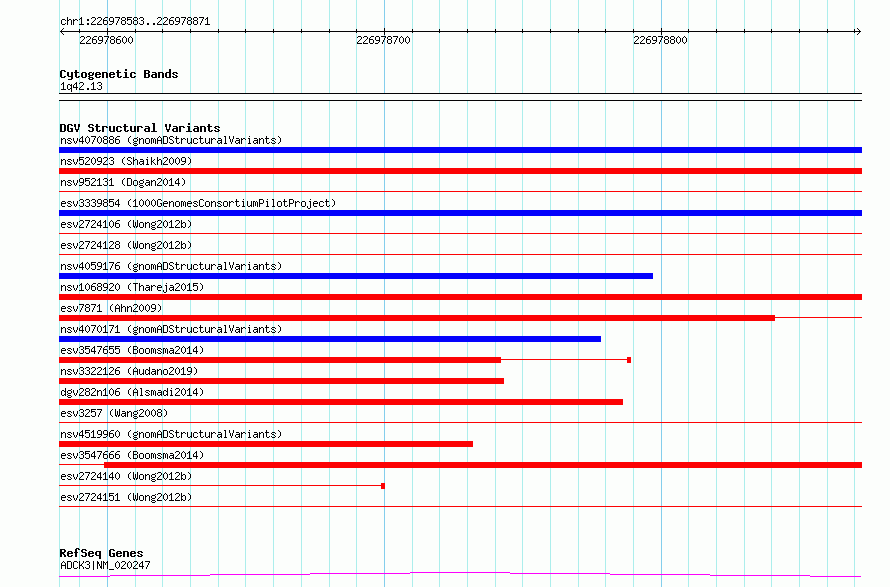Select the RefSeq Genes track heading

[x=102, y=553]
